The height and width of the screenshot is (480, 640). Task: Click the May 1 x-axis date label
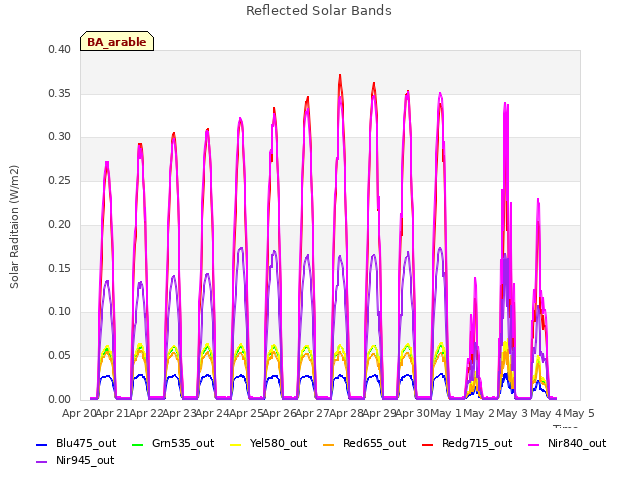coord(447,413)
